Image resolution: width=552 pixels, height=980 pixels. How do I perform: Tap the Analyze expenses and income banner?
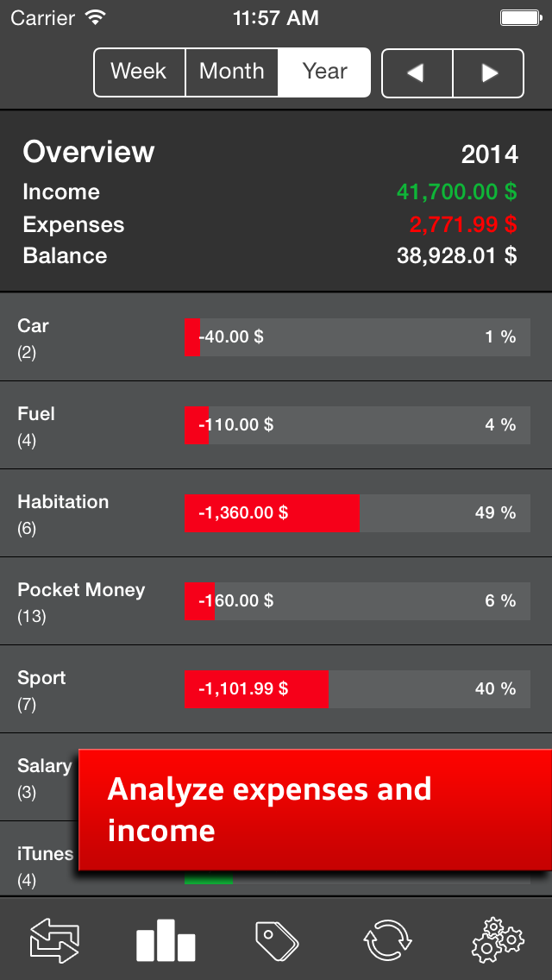click(x=315, y=809)
